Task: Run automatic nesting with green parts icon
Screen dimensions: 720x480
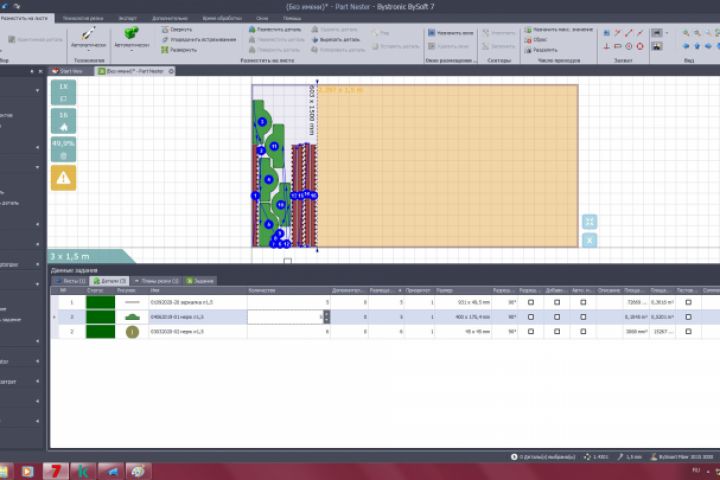Action: pyautogui.click(x=131, y=33)
